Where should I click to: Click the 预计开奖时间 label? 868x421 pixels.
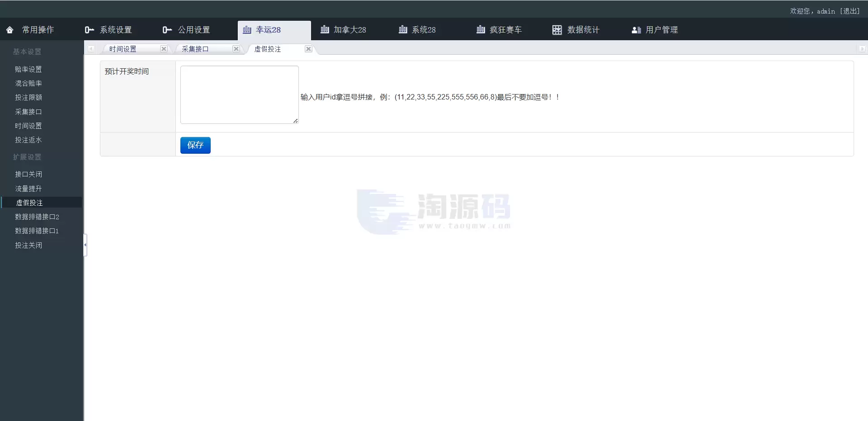127,71
